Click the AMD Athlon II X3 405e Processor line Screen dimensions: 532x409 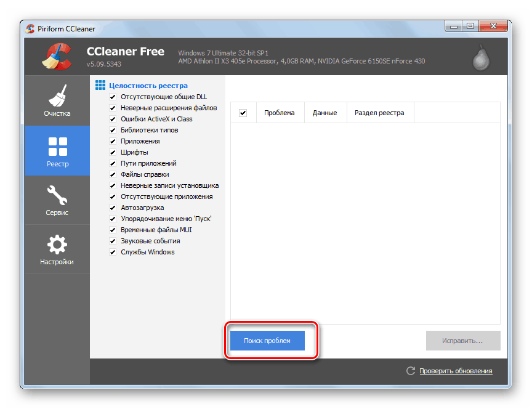point(302,61)
